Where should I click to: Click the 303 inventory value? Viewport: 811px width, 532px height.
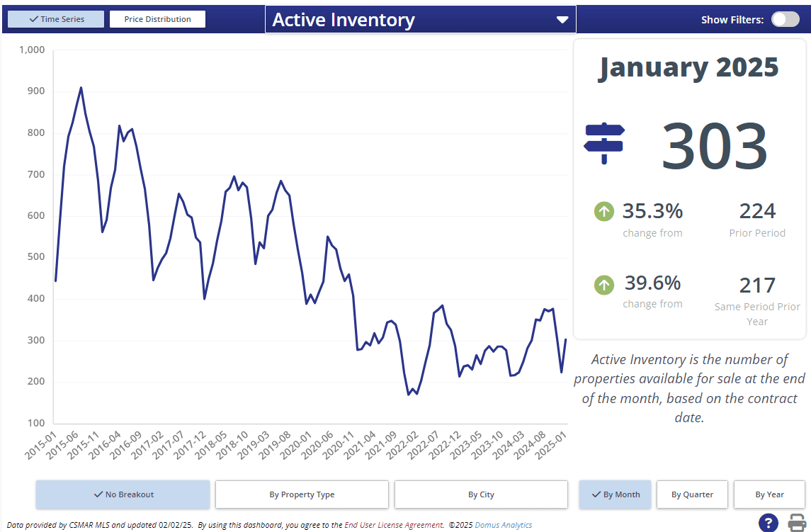[714, 145]
